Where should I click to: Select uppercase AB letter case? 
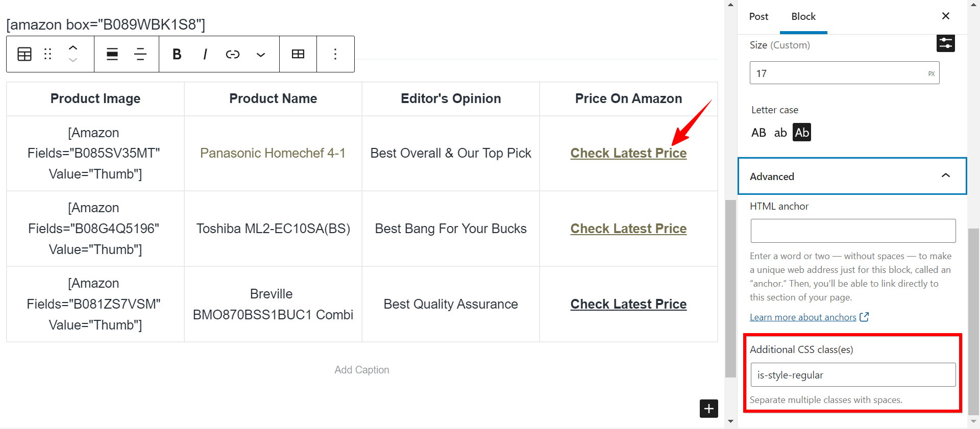[758, 133]
